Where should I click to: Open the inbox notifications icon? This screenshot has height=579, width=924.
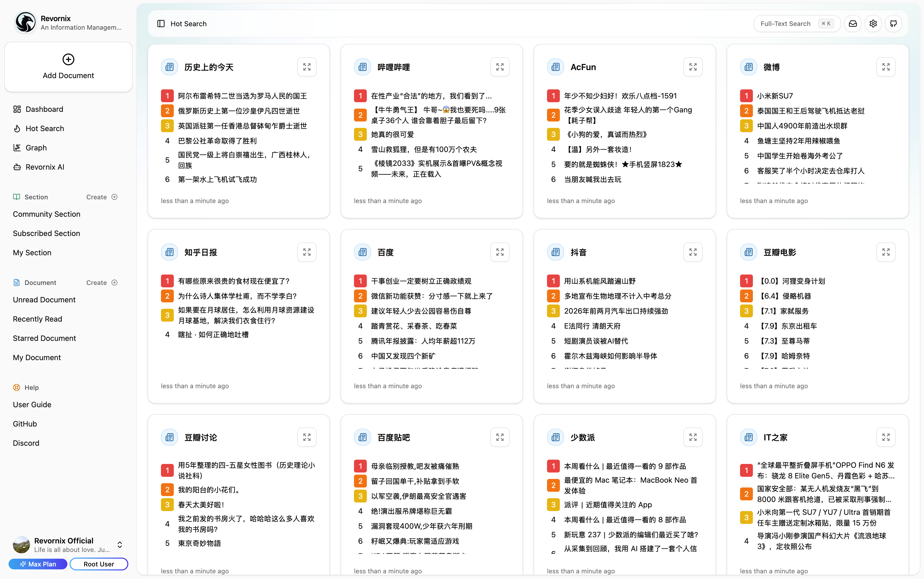(853, 24)
